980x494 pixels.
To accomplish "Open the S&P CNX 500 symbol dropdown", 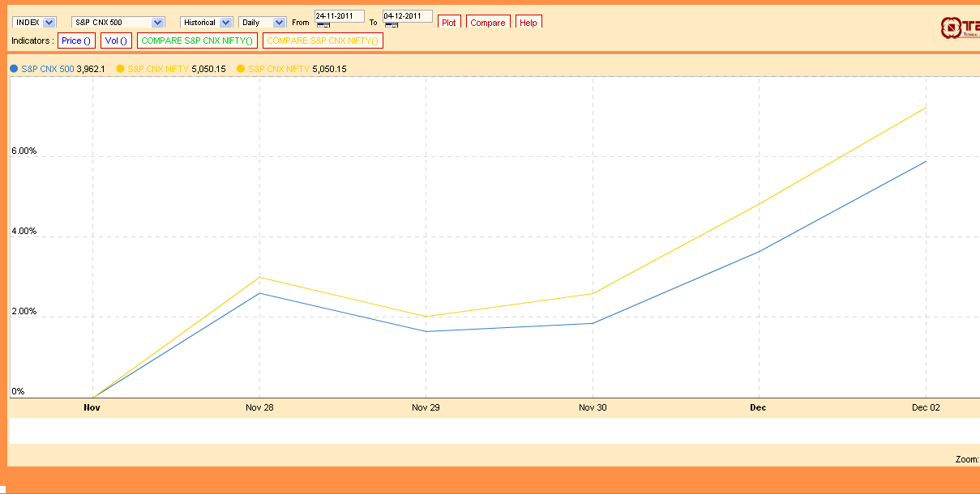I will click(x=118, y=22).
